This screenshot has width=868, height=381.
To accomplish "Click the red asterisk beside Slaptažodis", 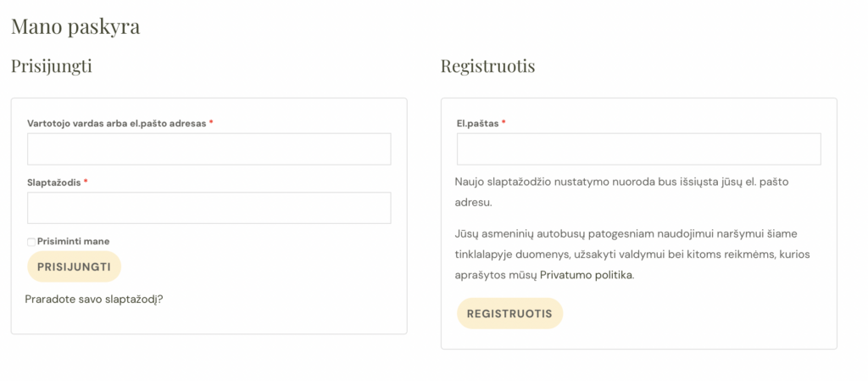I will tap(86, 182).
